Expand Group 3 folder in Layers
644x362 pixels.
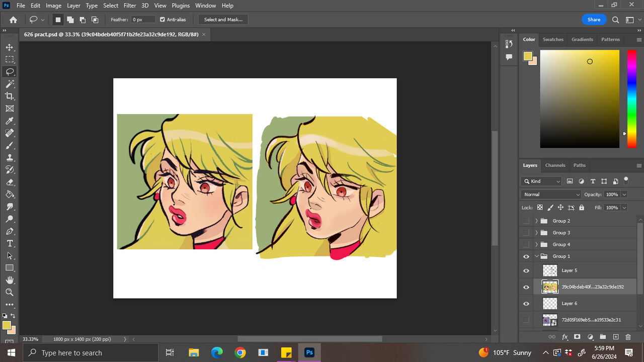(536, 233)
